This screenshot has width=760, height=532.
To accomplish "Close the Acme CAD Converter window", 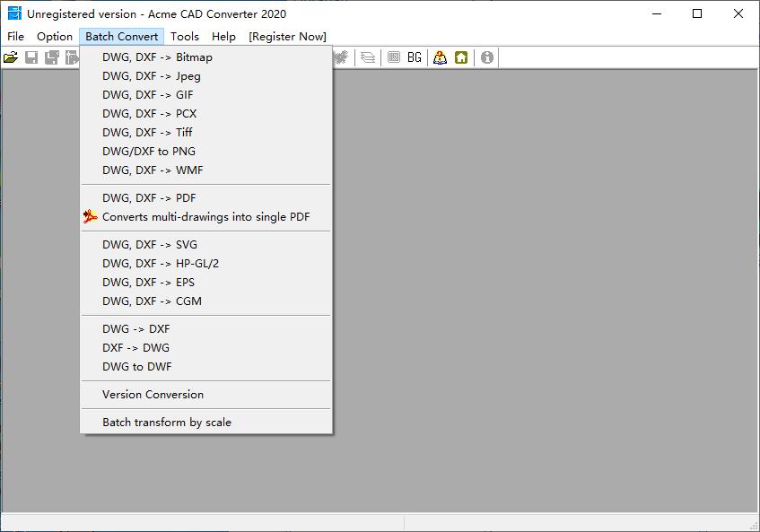I will coord(738,13).
